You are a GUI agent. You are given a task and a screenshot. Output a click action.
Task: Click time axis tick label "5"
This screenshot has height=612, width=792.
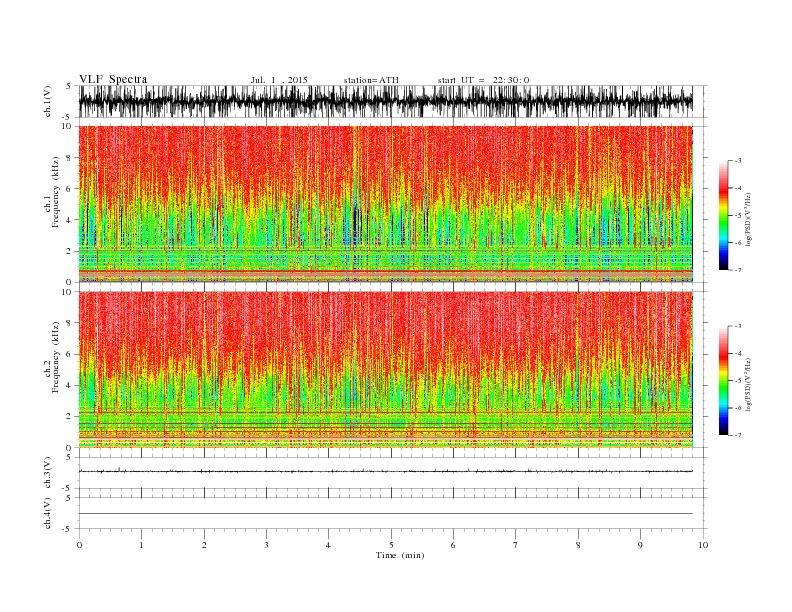coord(391,545)
